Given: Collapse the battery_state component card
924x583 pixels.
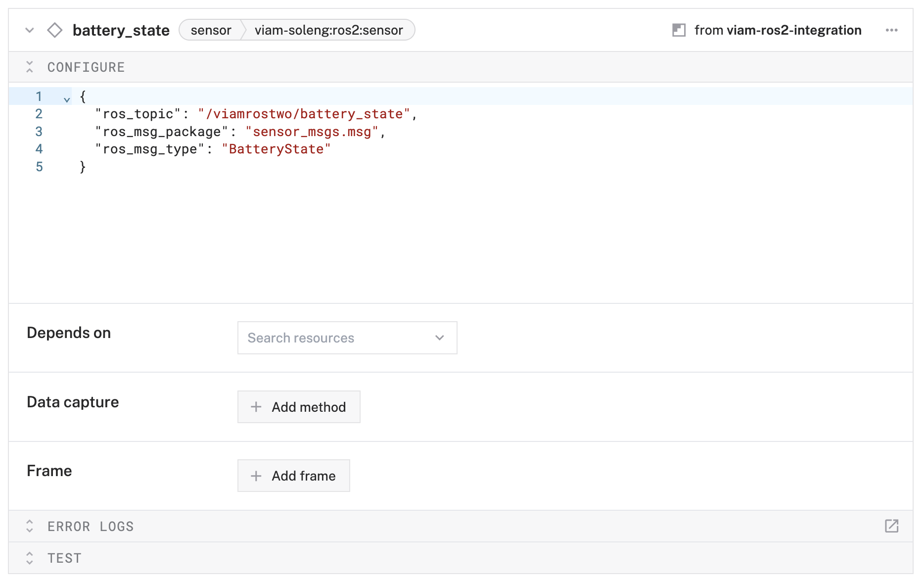Looking at the screenshot, I should [x=30, y=30].
